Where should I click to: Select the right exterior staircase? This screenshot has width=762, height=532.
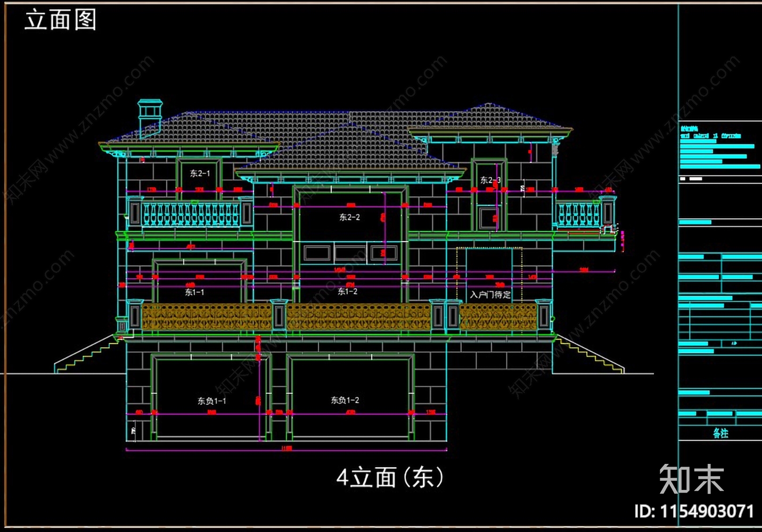pos(589,353)
